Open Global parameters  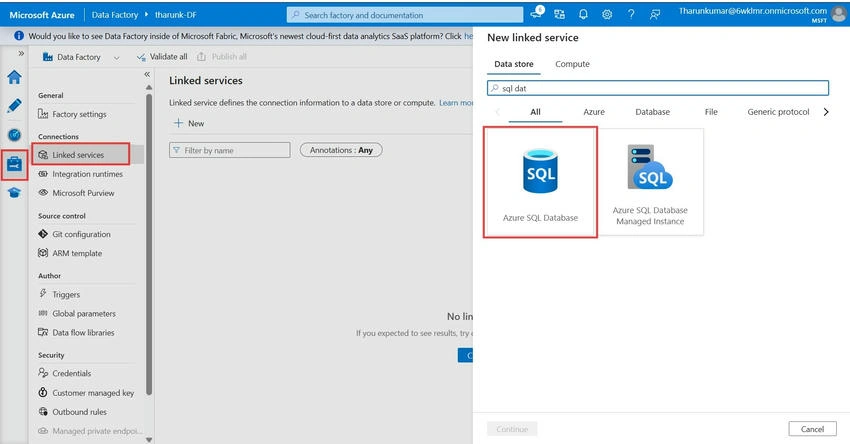coord(83,313)
